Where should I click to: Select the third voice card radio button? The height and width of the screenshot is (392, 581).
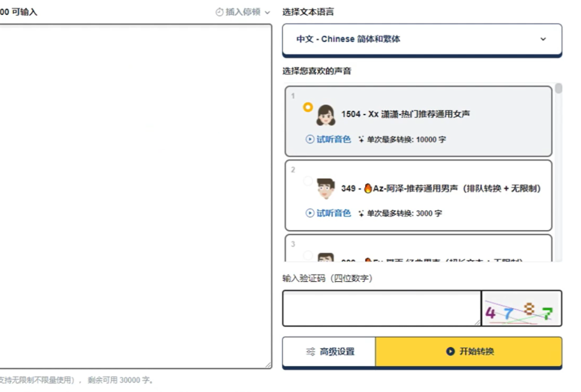pyautogui.click(x=308, y=255)
